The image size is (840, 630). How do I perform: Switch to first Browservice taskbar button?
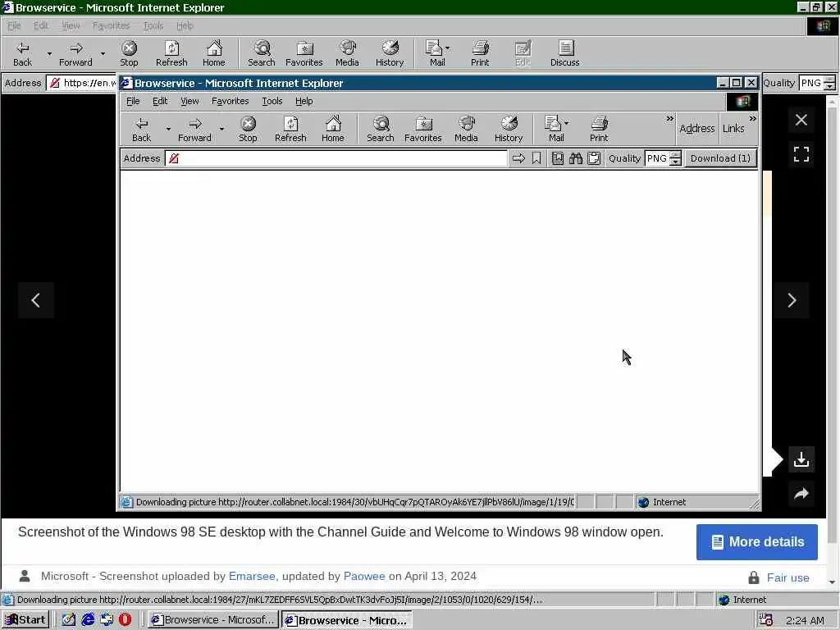212,620
